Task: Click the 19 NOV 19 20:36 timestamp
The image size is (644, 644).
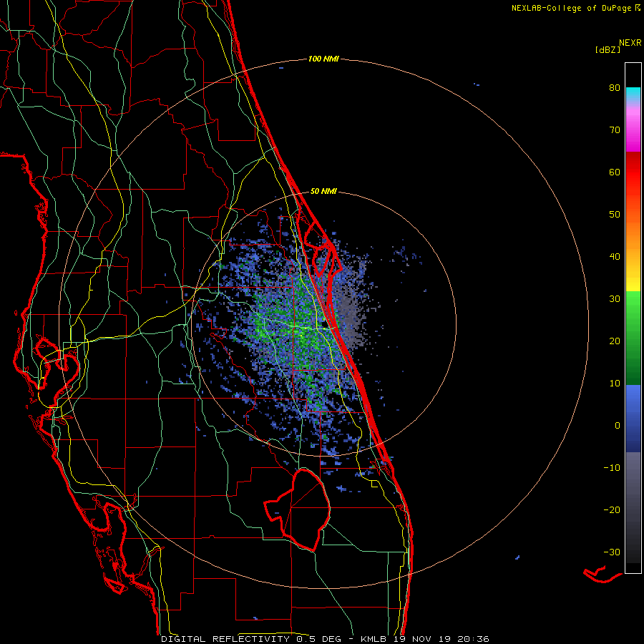Action: 440,639
